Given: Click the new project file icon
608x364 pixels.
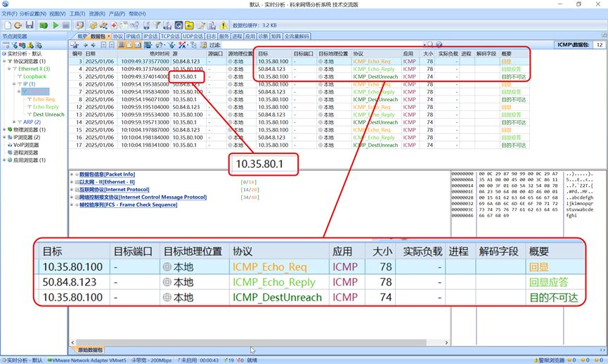Looking at the screenshot, I should click(x=7, y=25).
